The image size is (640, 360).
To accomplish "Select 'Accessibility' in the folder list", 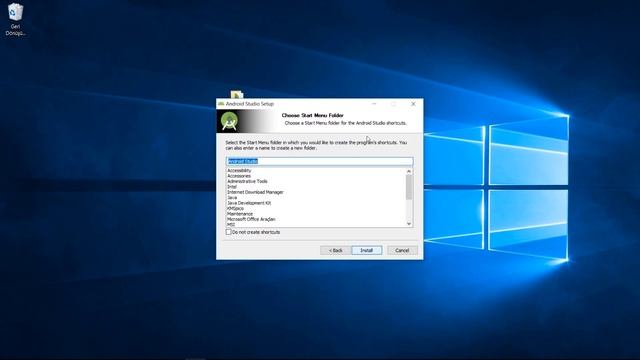I will tap(239, 171).
